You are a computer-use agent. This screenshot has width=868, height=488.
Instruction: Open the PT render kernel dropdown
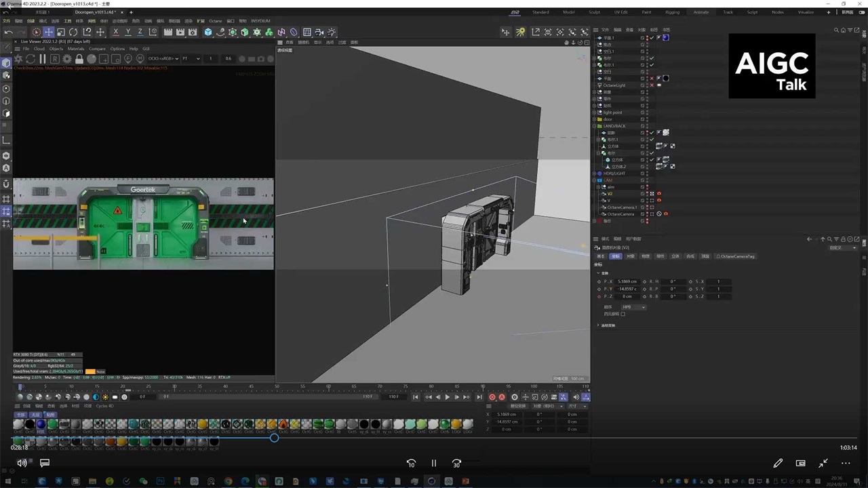(191, 58)
